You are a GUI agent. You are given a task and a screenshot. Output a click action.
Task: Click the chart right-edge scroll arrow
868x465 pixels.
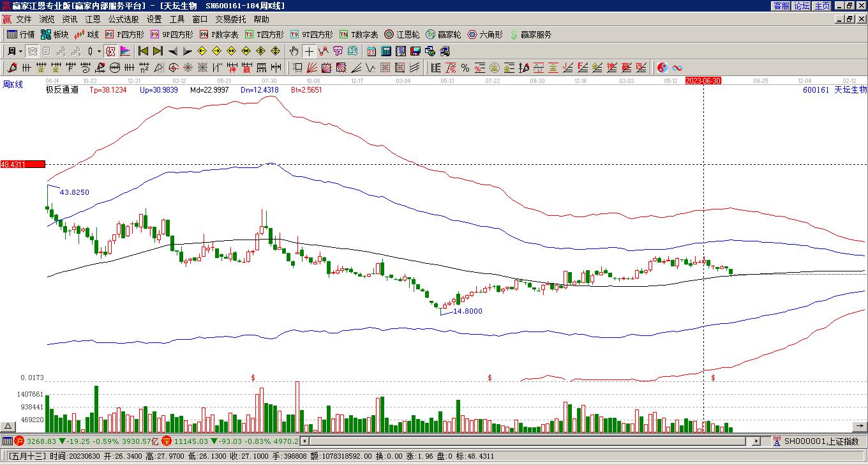pyautogui.click(x=860, y=427)
